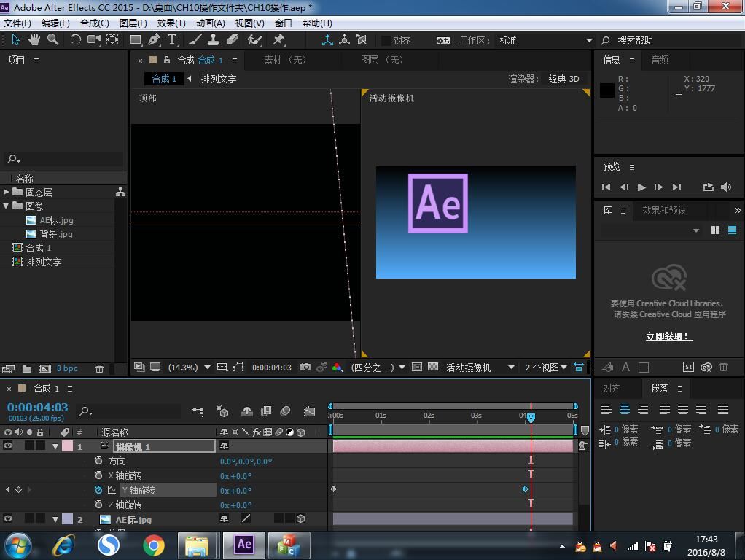Enable the 对齐 snapping checkbox
Screen dimensions: 745x560
tap(386, 40)
